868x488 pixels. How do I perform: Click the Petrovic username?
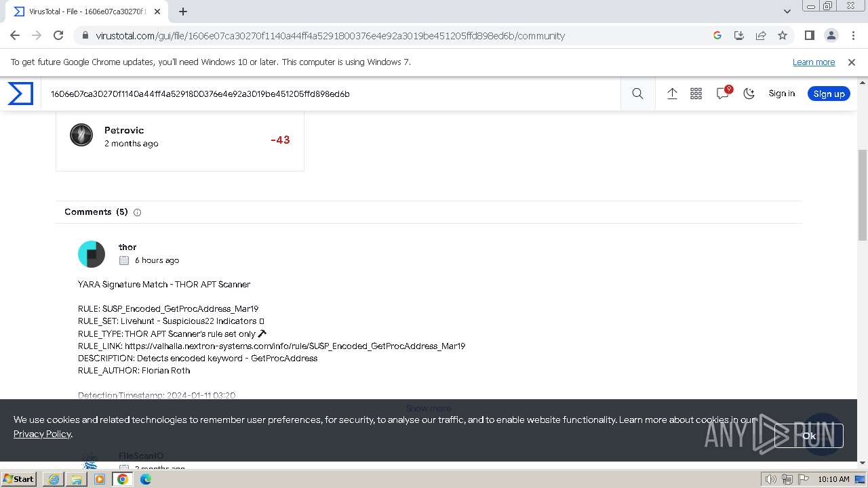point(124,130)
